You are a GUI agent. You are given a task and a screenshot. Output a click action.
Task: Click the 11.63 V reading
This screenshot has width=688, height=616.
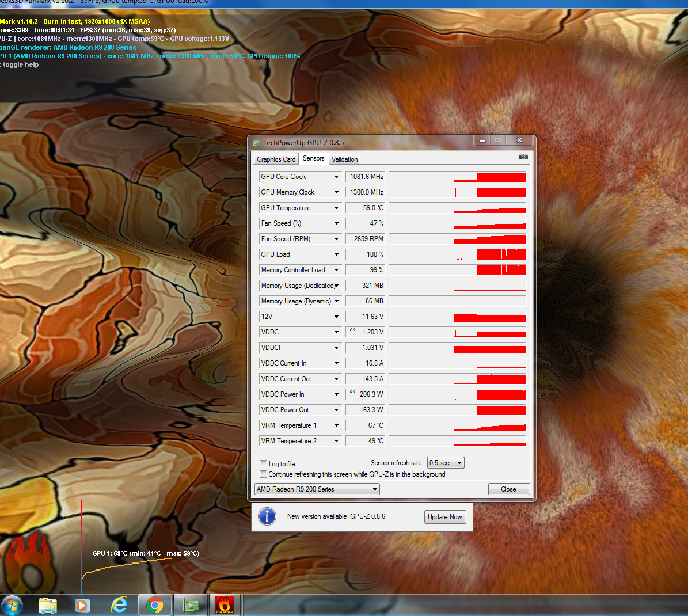[366, 317]
